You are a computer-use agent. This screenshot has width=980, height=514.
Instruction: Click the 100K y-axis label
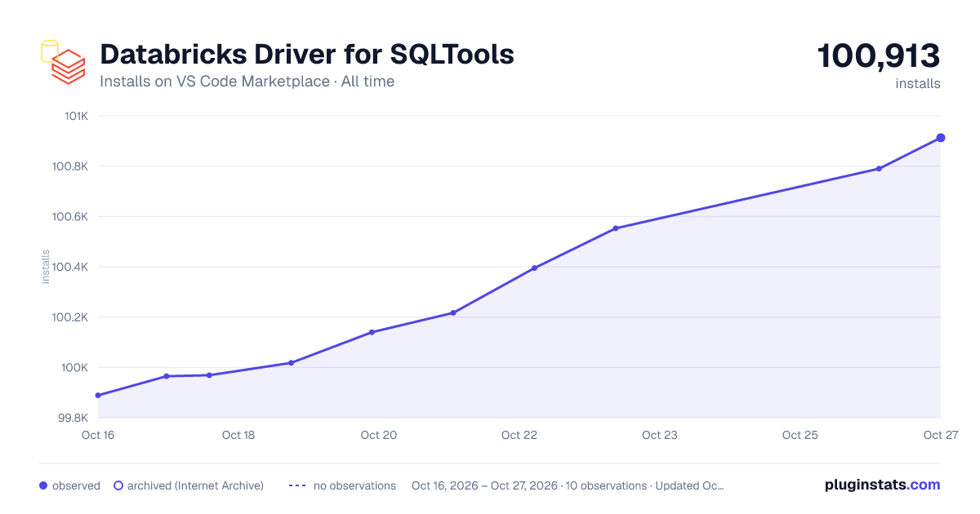click(x=74, y=368)
